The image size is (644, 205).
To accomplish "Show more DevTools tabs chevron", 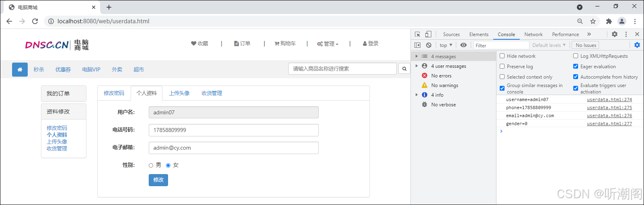I will (x=589, y=34).
